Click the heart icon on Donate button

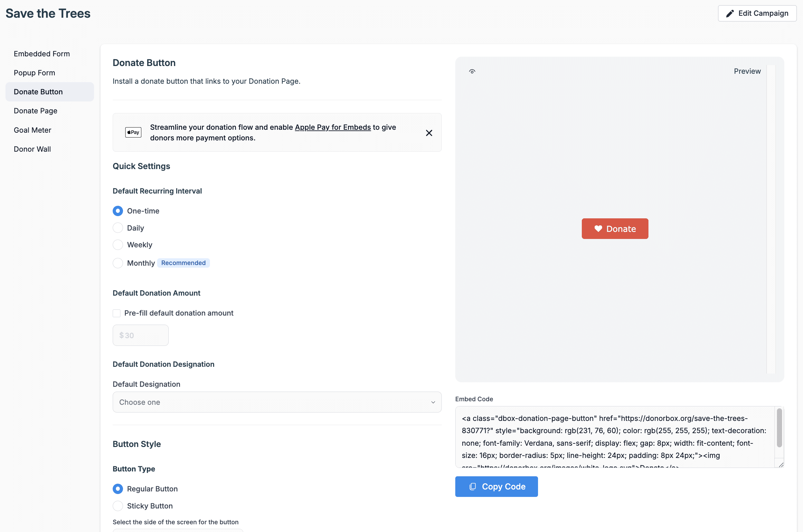598,229
